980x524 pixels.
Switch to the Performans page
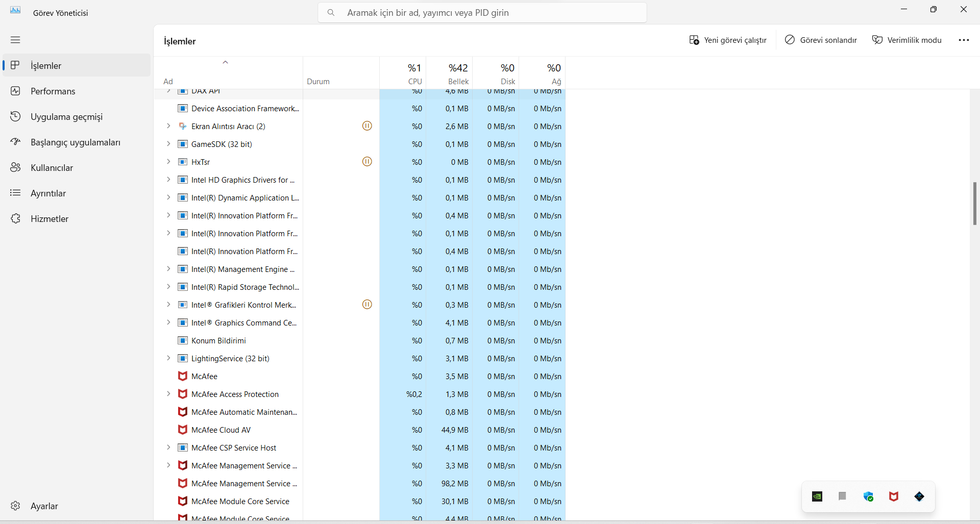coord(77,91)
